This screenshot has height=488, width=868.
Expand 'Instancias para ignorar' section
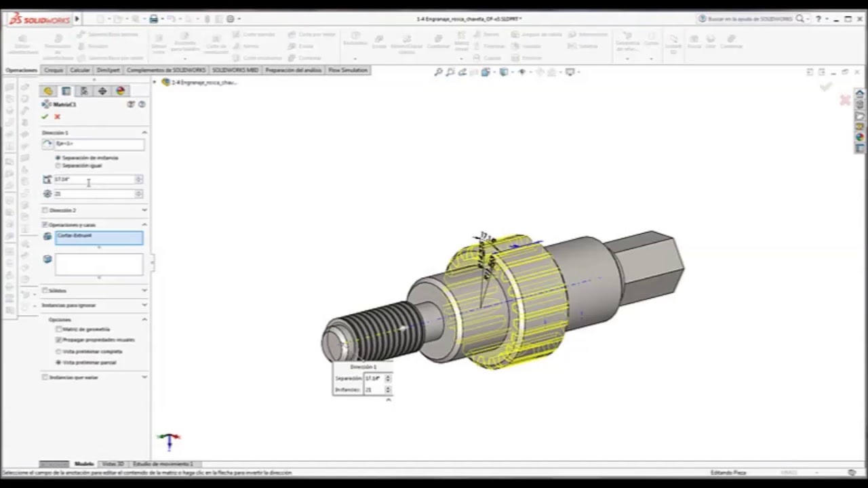[x=144, y=305]
